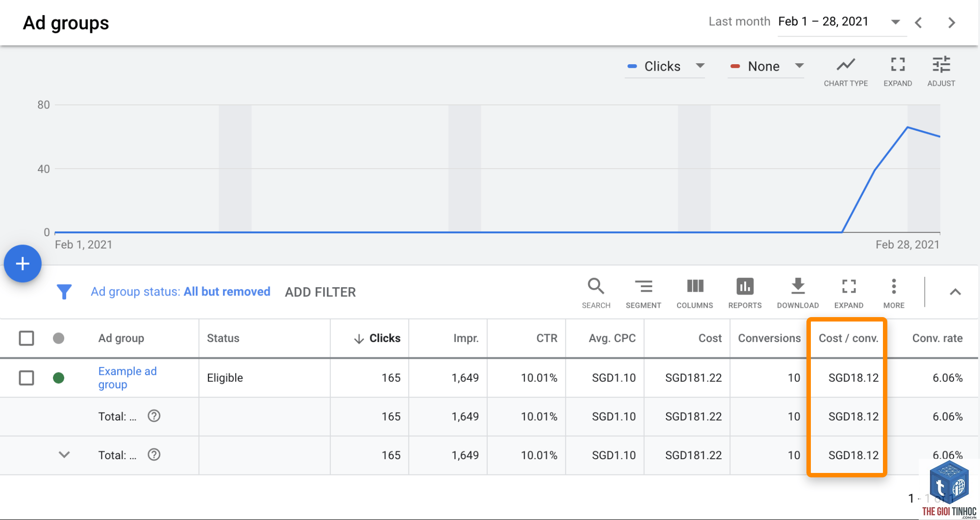Click the Search magnifier icon

[596, 293]
